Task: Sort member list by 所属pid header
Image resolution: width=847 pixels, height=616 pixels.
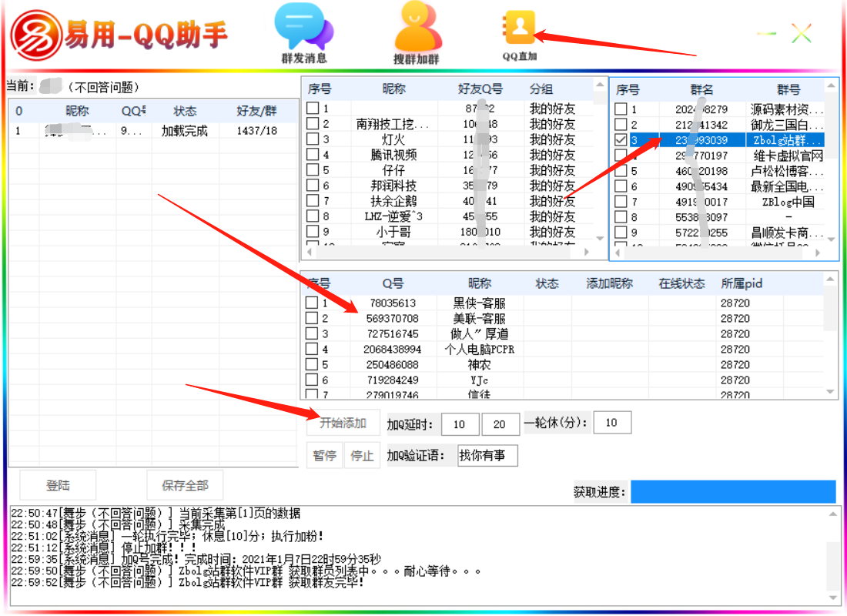Action: [x=741, y=283]
